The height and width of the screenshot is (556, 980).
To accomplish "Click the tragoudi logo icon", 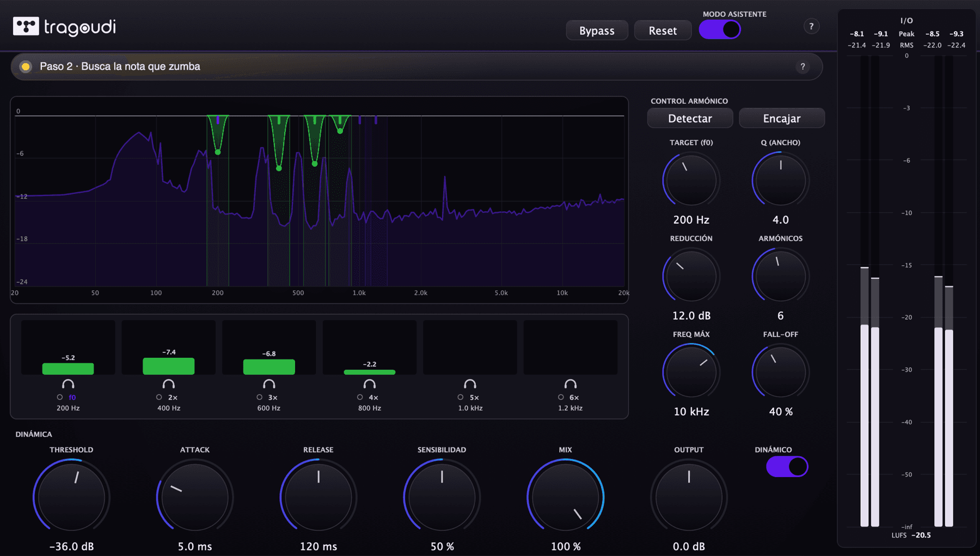I will (x=26, y=26).
